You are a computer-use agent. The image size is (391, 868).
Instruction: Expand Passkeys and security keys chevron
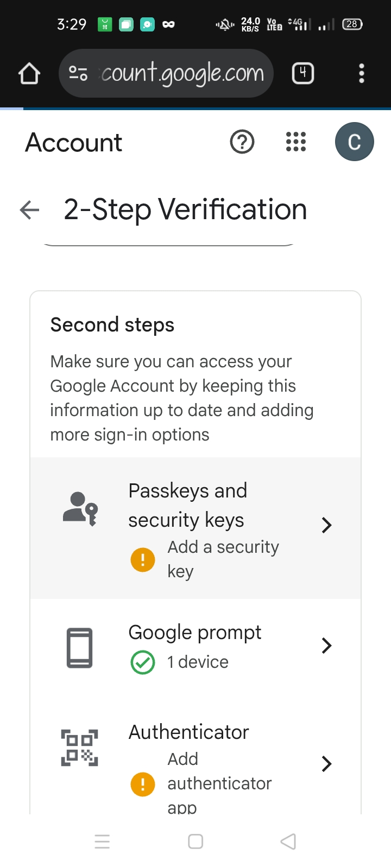[x=326, y=525]
